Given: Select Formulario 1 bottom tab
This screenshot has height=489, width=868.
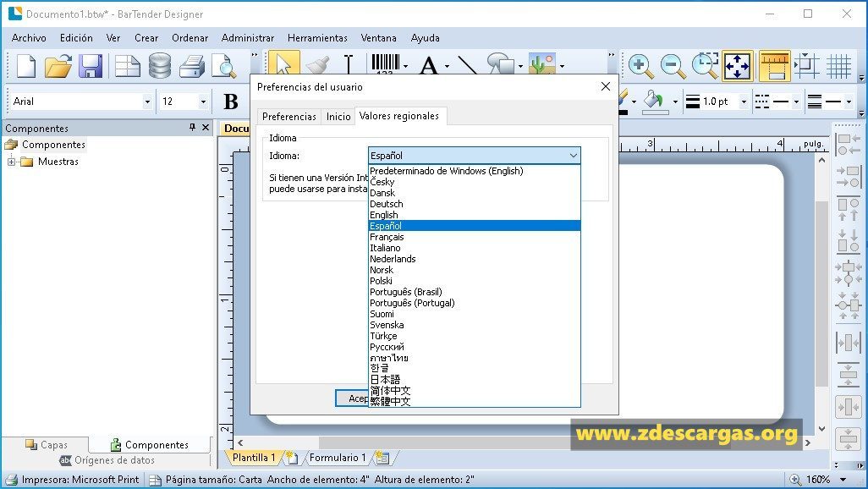Looking at the screenshot, I should (x=338, y=458).
